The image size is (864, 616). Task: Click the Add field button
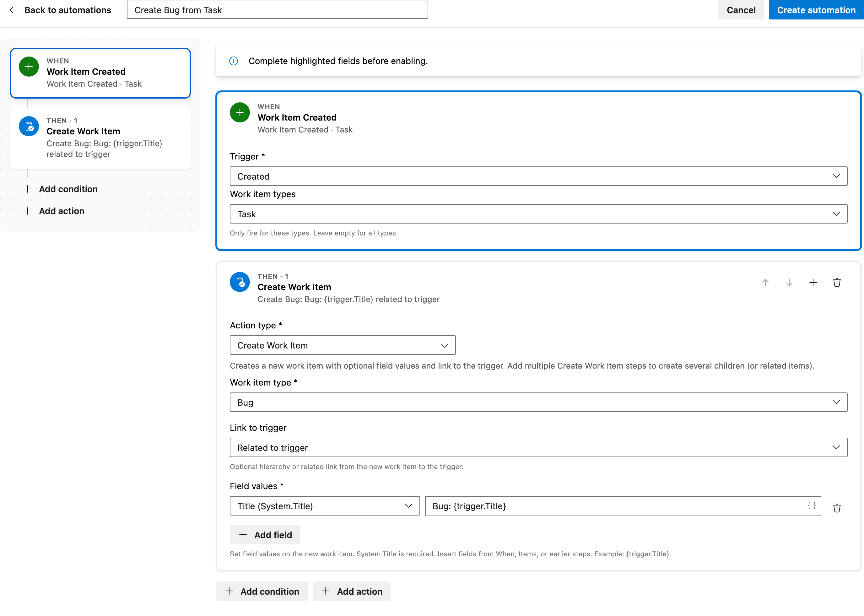point(265,535)
